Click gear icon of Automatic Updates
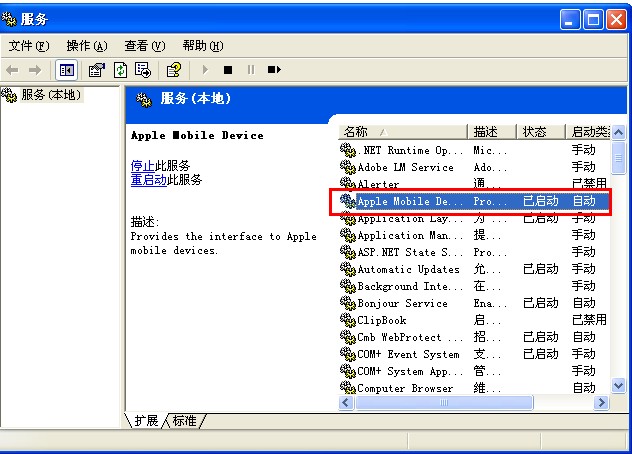This screenshot has width=632, height=454. point(347,269)
